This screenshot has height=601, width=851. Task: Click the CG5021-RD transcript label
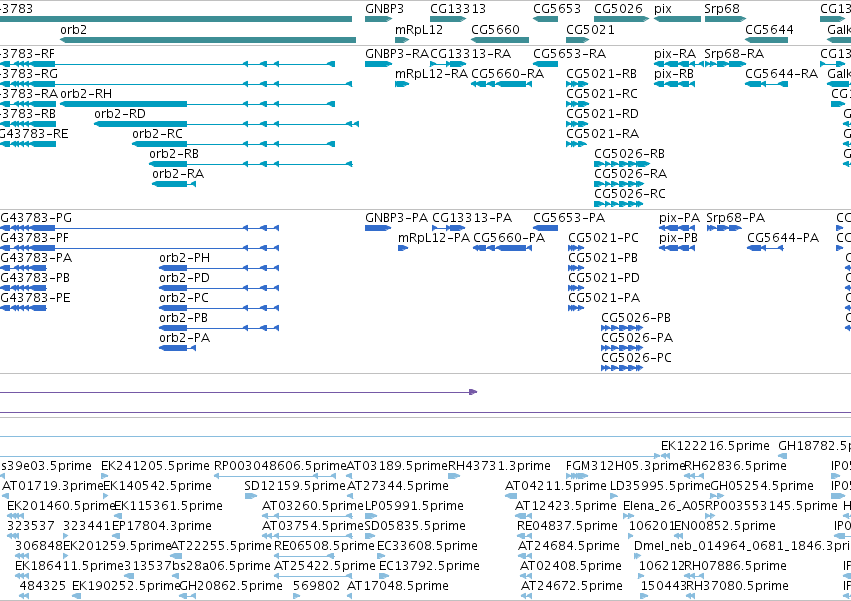click(x=602, y=113)
